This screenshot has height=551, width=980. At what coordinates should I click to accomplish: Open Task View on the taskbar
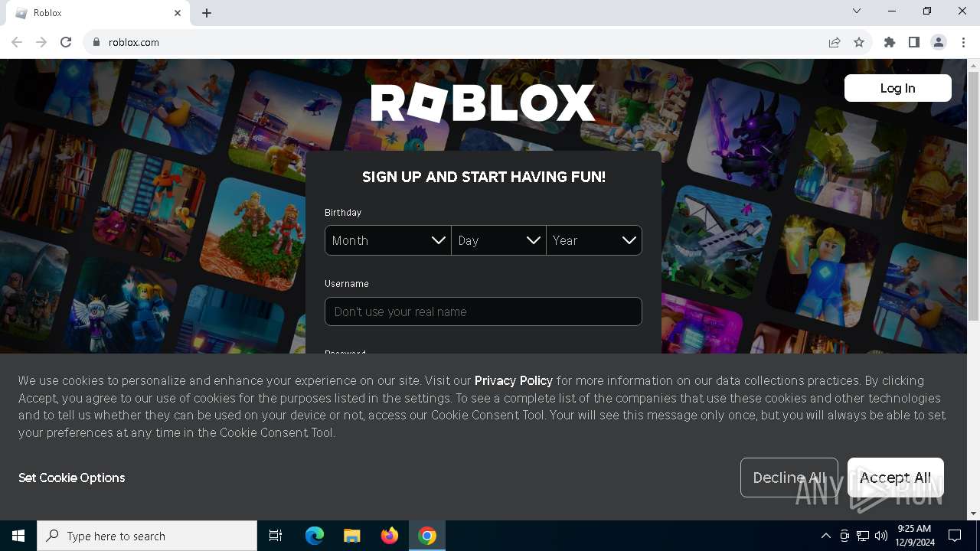(x=276, y=536)
